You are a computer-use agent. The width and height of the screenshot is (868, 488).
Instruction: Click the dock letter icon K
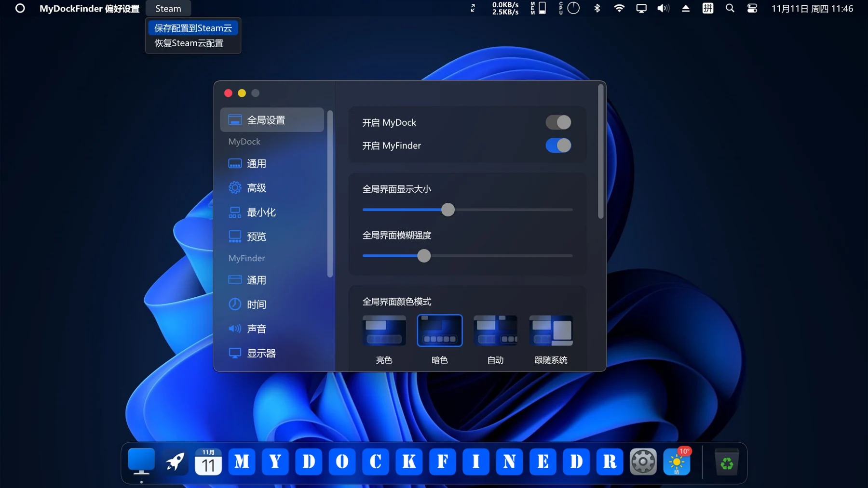409,462
